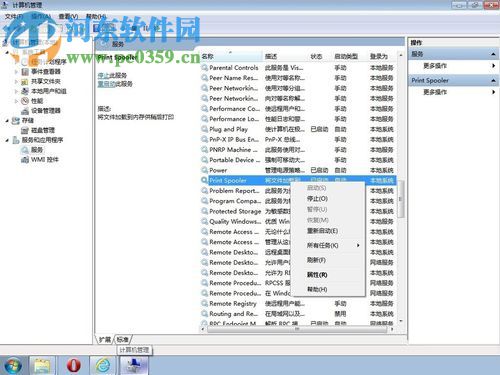
Task: Click the WMI 控件 tree icon
Action: (25, 160)
